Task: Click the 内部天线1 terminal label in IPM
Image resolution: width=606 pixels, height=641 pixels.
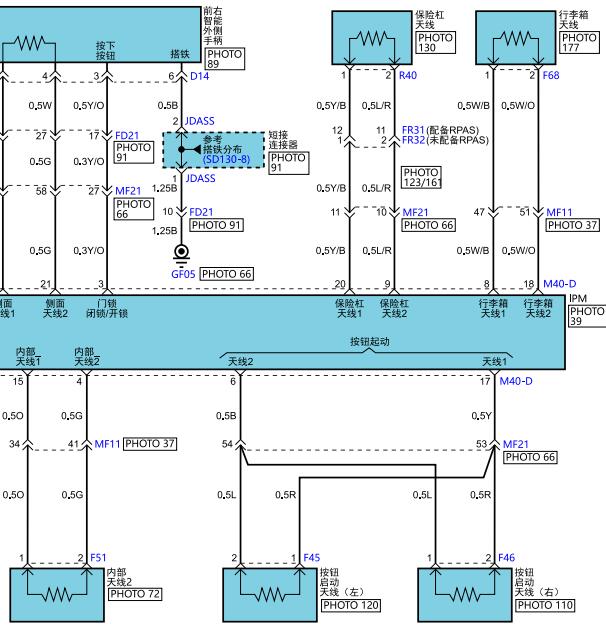Action: [x=28, y=356]
